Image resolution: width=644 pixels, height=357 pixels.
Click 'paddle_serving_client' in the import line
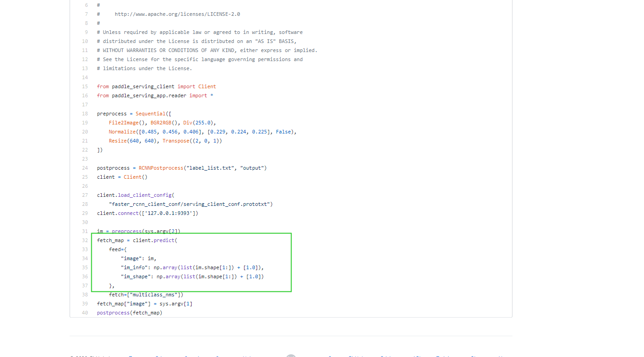click(143, 86)
